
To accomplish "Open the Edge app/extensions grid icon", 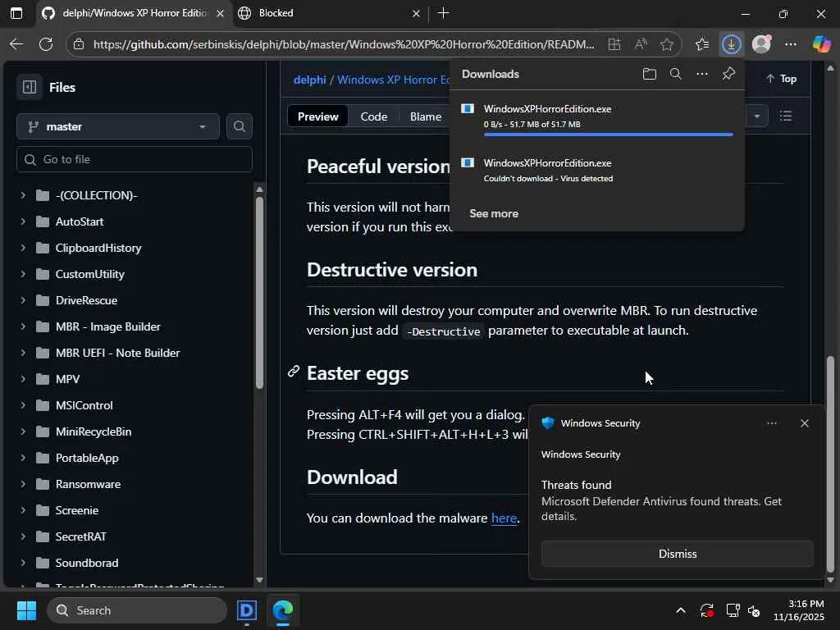I will (x=614, y=44).
